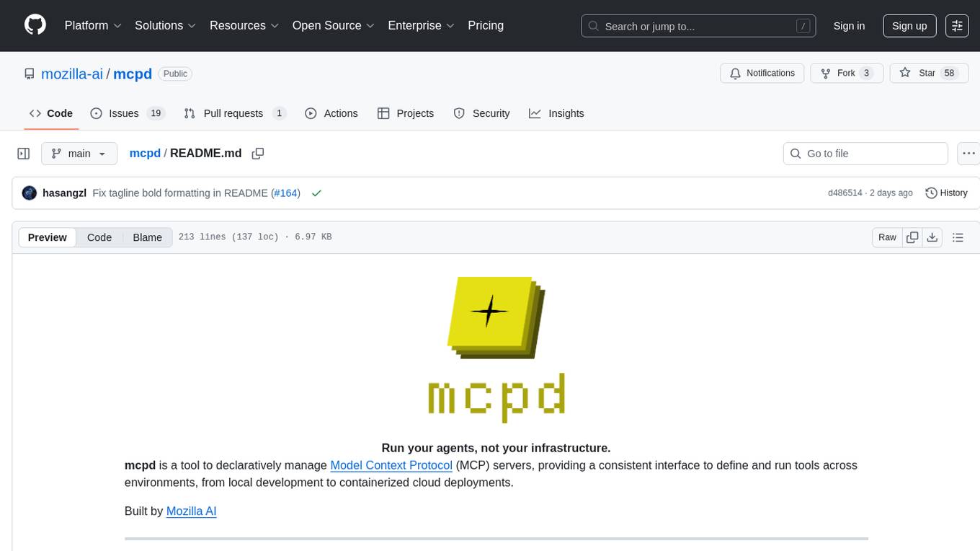Open the Pricing page
980x551 pixels.
pyautogui.click(x=486, y=25)
